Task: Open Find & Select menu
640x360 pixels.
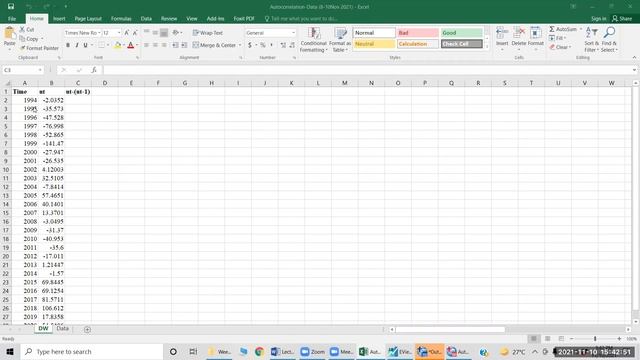Action: click(x=609, y=40)
